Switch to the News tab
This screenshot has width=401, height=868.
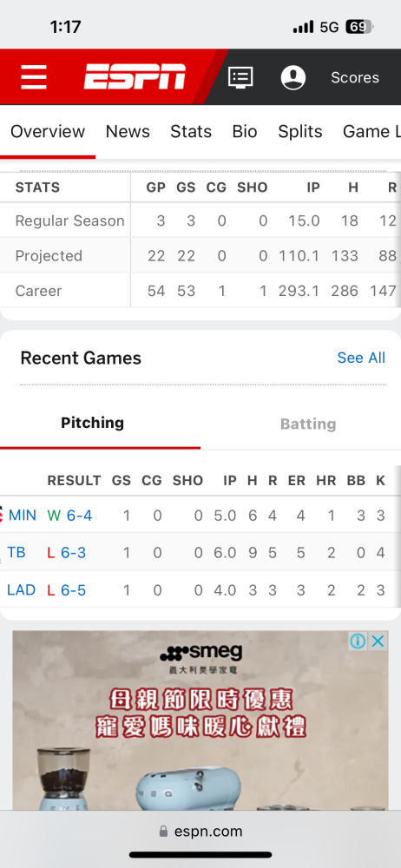tap(128, 131)
